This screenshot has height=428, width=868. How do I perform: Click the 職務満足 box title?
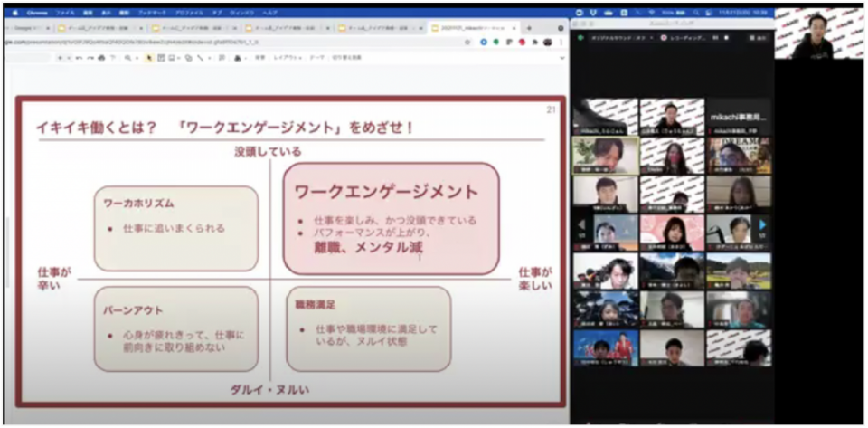[315, 305]
